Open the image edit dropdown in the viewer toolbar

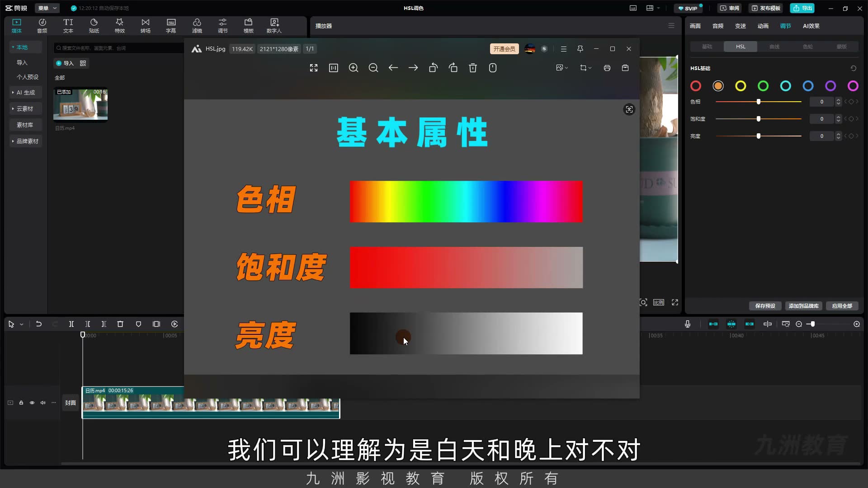click(x=562, y=68)
